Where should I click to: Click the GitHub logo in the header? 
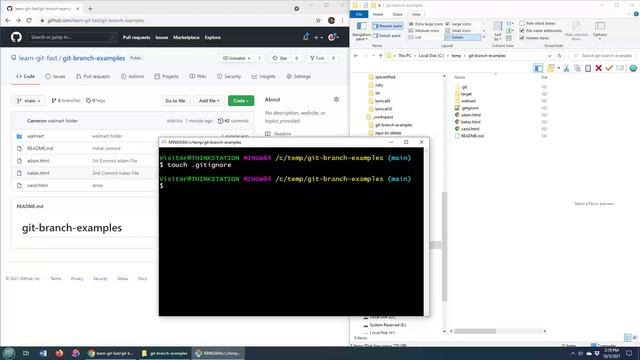click(x=16, y=37)
